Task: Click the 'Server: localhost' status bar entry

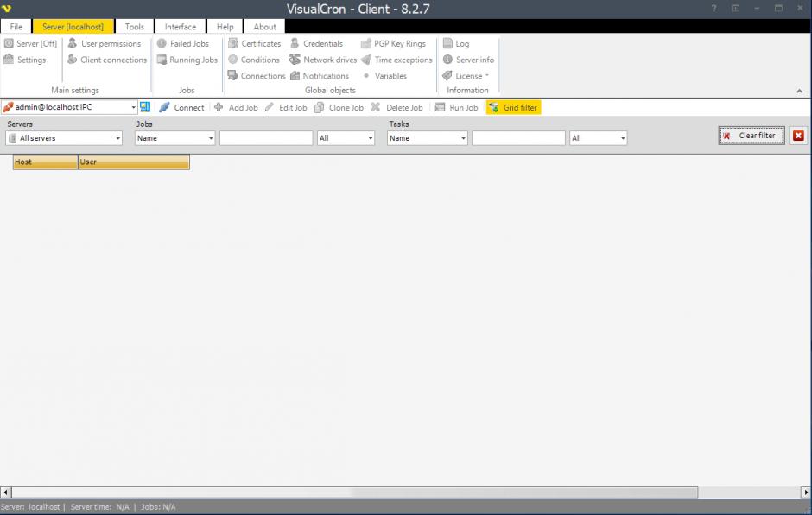Action: (30, 506)
